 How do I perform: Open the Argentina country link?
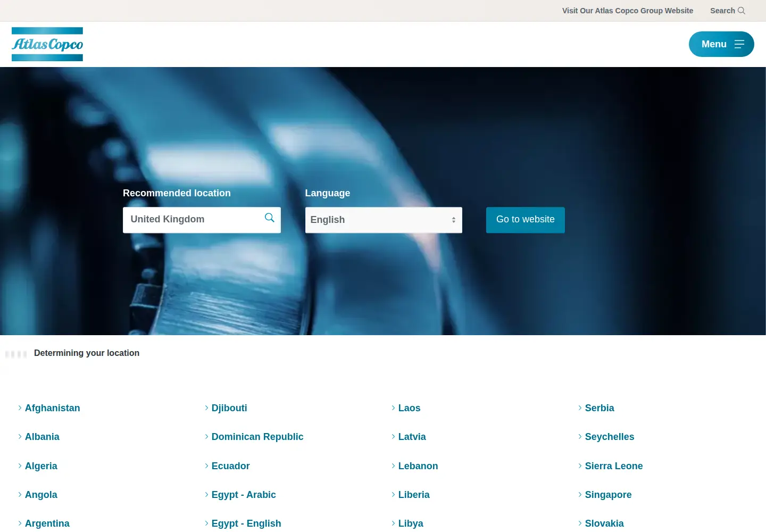pyautogui.click(x=47, y=523)
